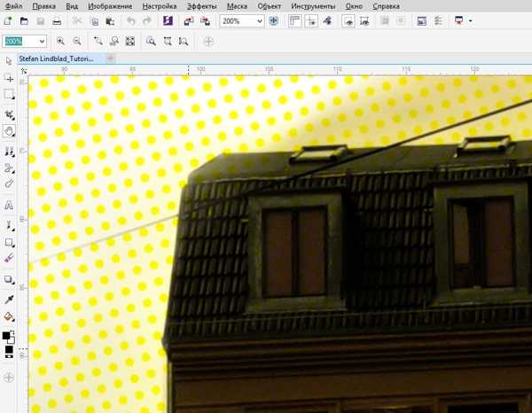532x413 pixels.
Task: Click the Print icon in toolbar
Action: (57, 21)
